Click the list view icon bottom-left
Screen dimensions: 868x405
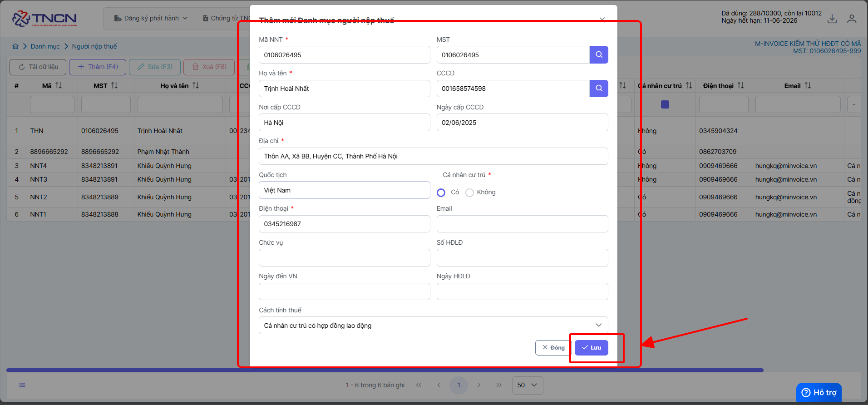[22, 385]
